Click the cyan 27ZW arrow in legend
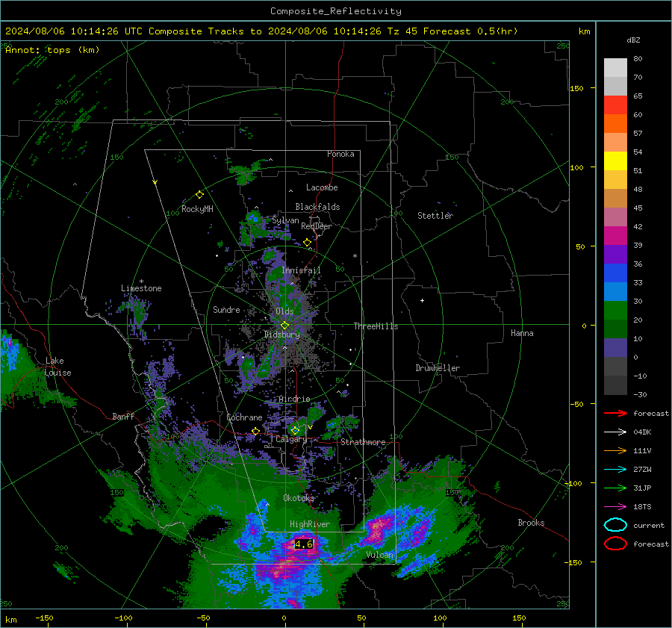 [615, 469]
